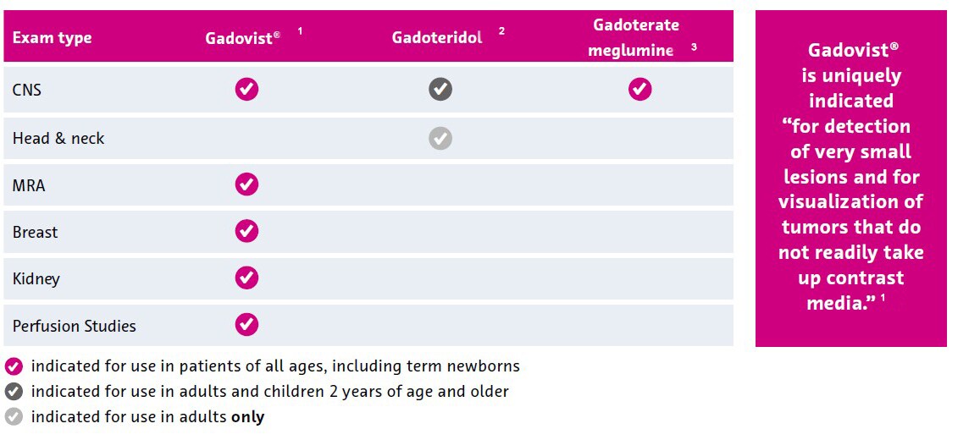Click the Gadovist Breast checkmark
This screenshot has height=440, width=980.
246,231
